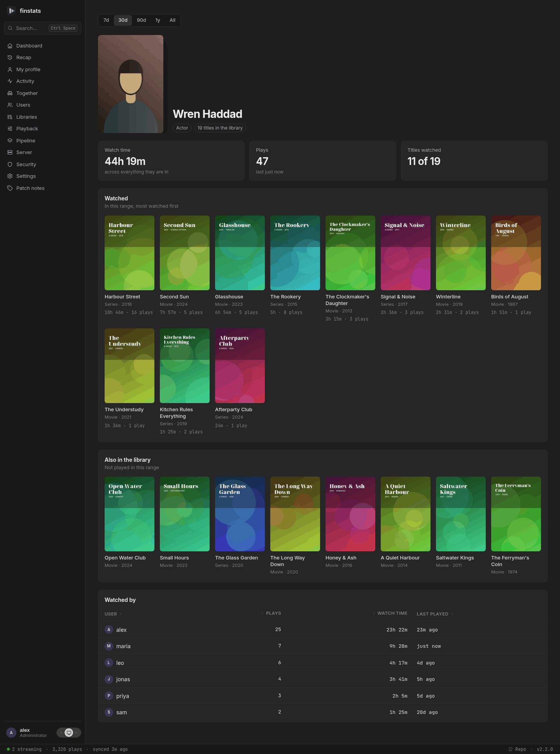Open user alex in the Watched by table
Viewport: 560px width, 754px height.
(x=121, y=630)
